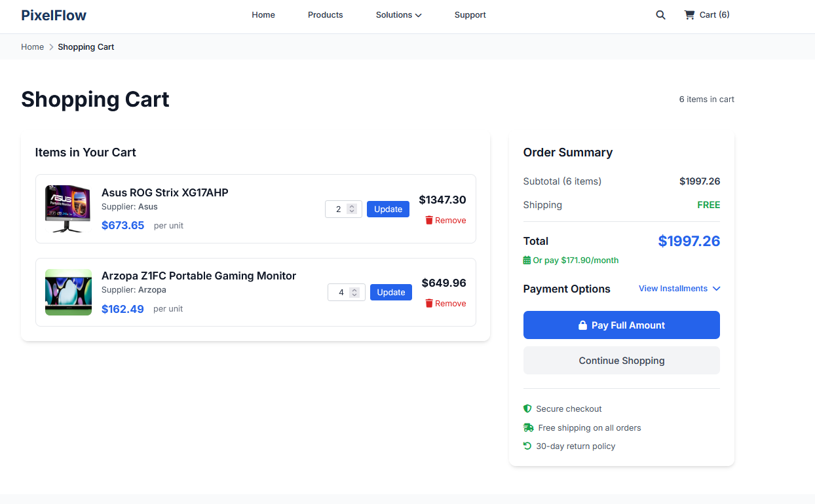815x504 pixels.
Task: Click the Subtotal (6 items) label
Action: [562, 181]
